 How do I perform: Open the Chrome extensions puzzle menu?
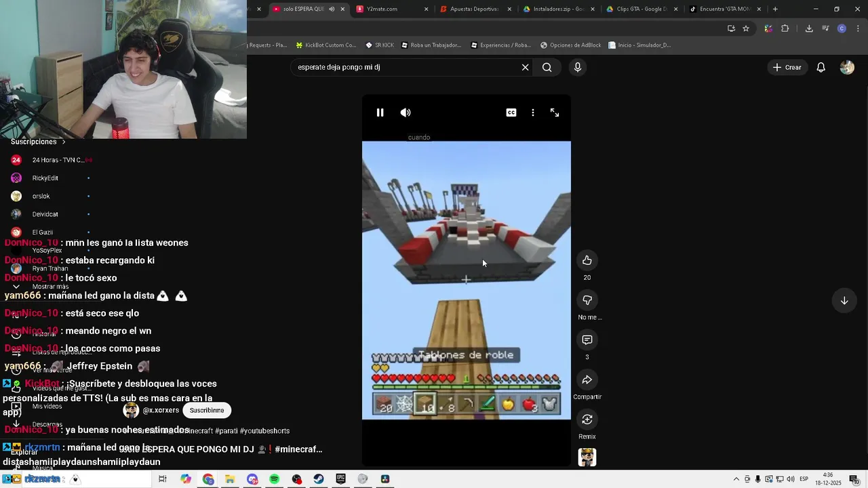point(785,28)
